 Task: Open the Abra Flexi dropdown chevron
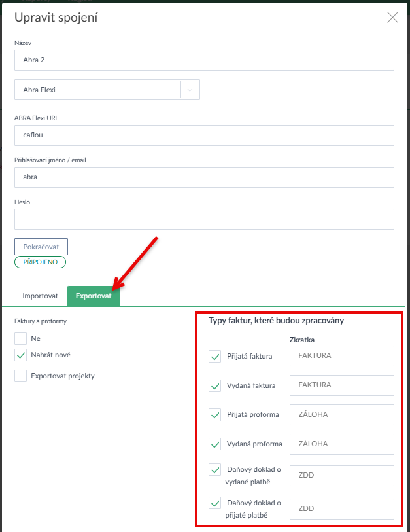pyautogui.click(x=190, y=90)
